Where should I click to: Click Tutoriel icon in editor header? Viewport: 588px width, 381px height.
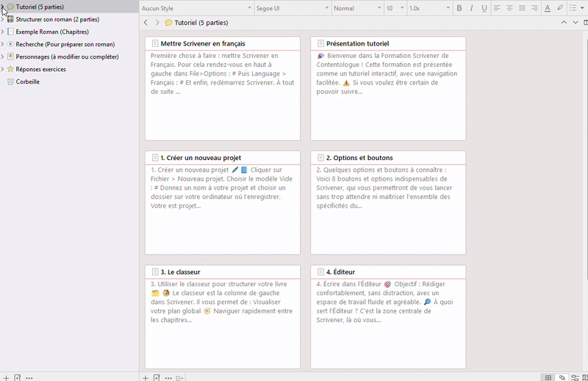pyautogui.click(x=169, y=23)
